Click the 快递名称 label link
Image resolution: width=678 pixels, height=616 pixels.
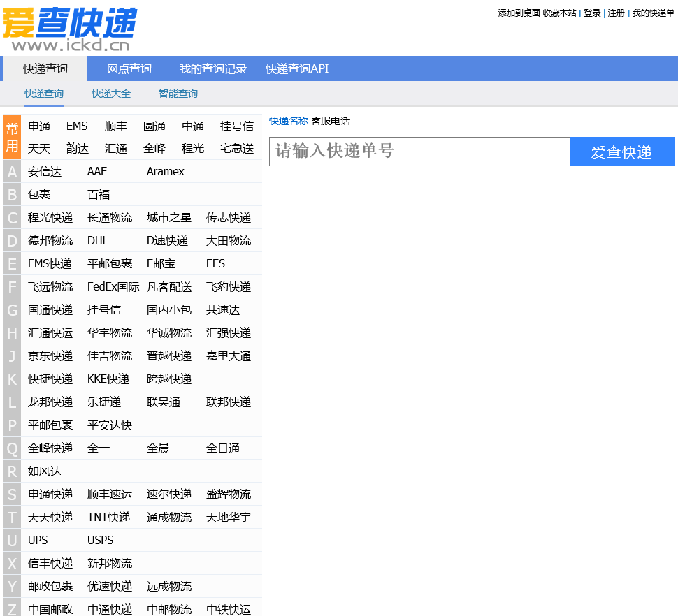[289, 121]
